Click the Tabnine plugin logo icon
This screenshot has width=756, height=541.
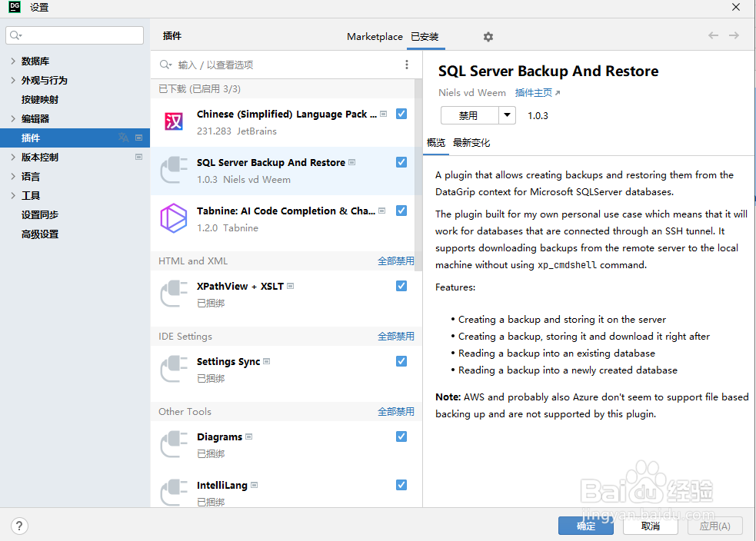pyautogui.click(x=174, y=218)
